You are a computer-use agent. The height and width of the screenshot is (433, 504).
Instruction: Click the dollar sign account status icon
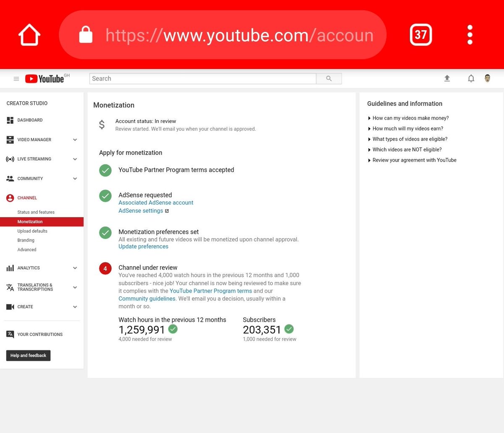[102, 125]
